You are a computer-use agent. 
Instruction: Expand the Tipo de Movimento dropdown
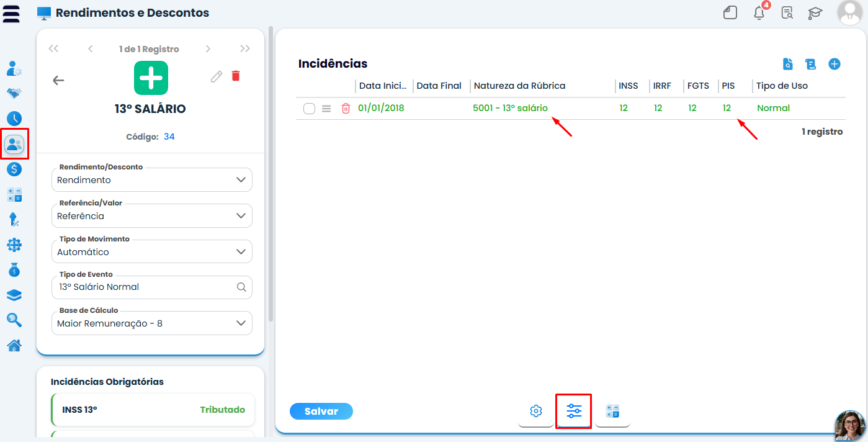coord(152,252)
